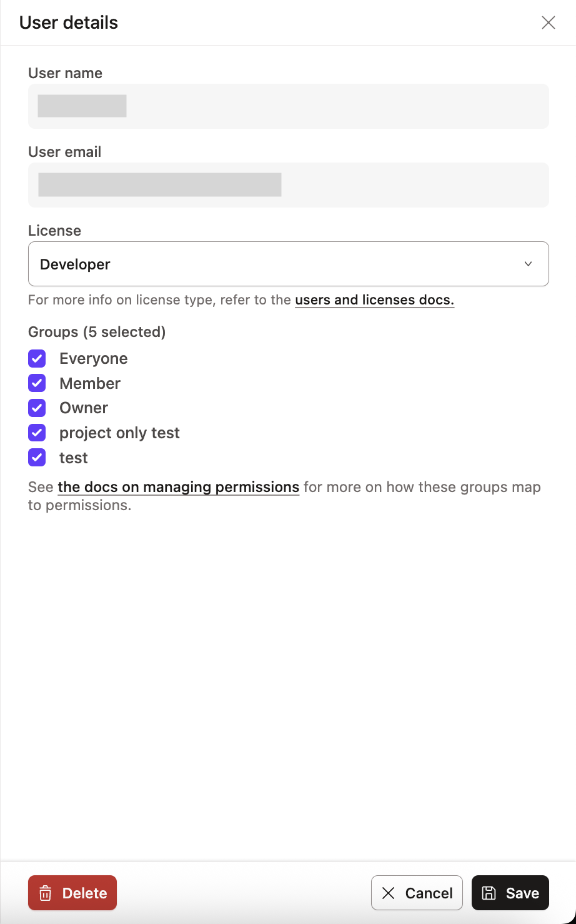
Task: Click the checkmark icon beside Owner
Action: [x=37, y=408]
